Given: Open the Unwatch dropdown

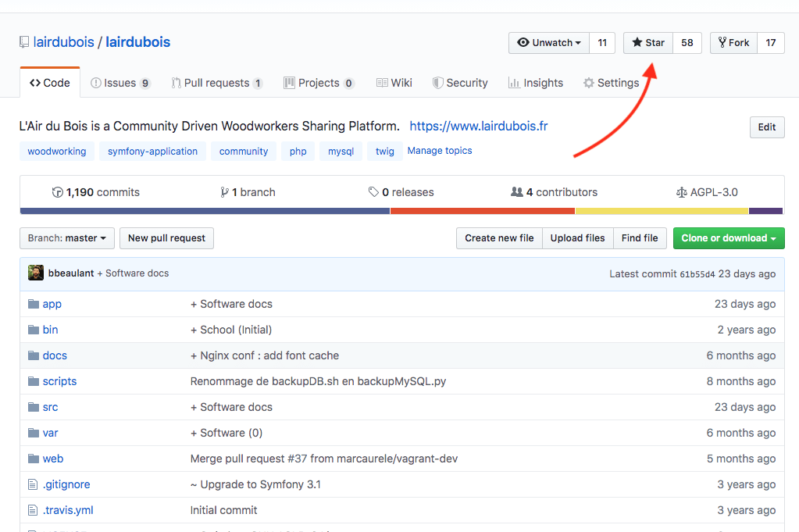Looking at the screenshot, I should point(549,43).
